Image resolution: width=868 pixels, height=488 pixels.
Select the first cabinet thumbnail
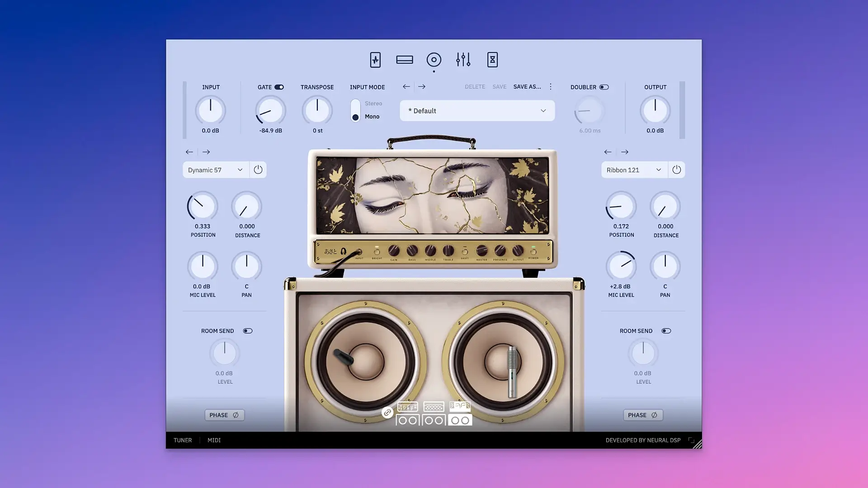(408, 420)
